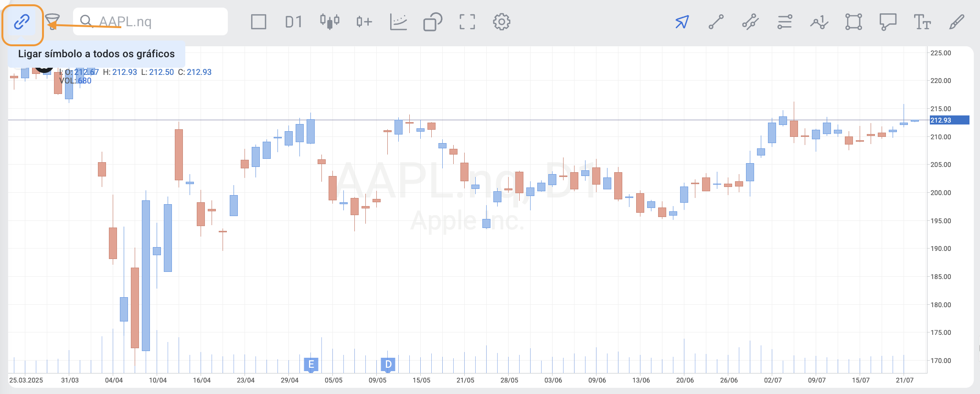
Task: Click the AAPL.nq symbol search field
Action: click(150, 21)
